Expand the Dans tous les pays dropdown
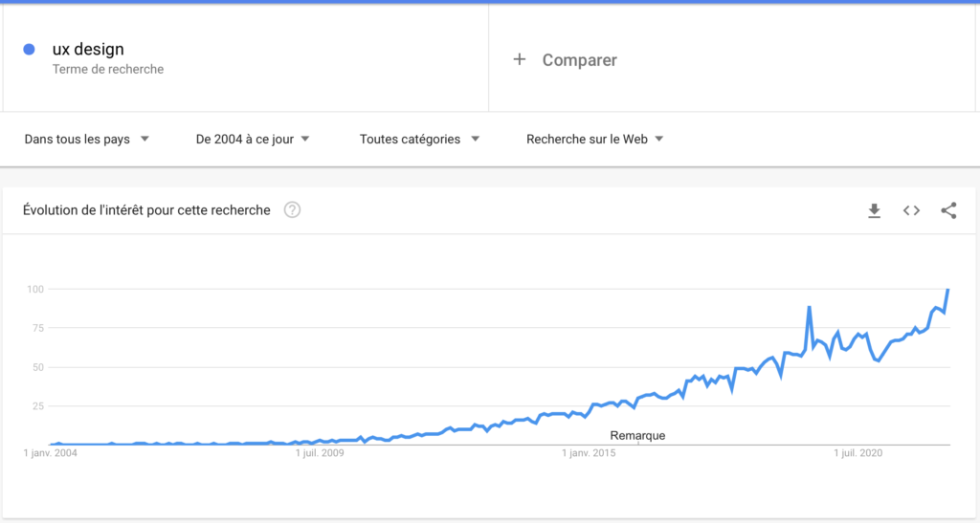Screen dimensions: 980x523 pyautogui.click(x=86, y=140)
